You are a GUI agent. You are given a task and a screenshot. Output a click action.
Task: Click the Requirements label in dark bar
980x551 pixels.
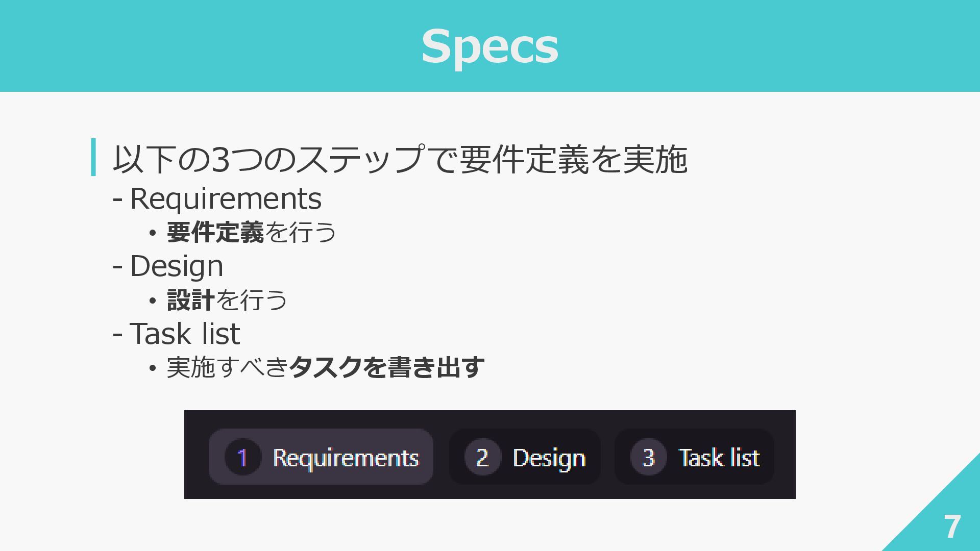tap(346, 458)
